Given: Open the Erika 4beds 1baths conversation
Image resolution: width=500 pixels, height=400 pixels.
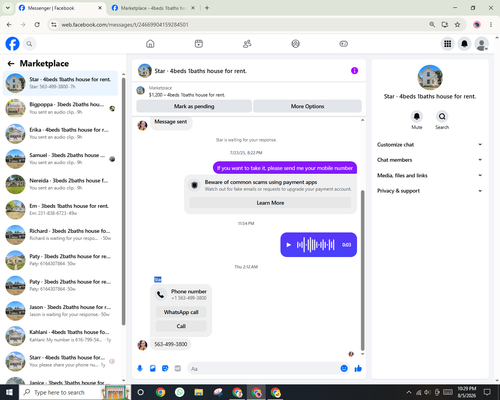Looking at the screenshot, I should pyautogui.click(x=60, y=133).
